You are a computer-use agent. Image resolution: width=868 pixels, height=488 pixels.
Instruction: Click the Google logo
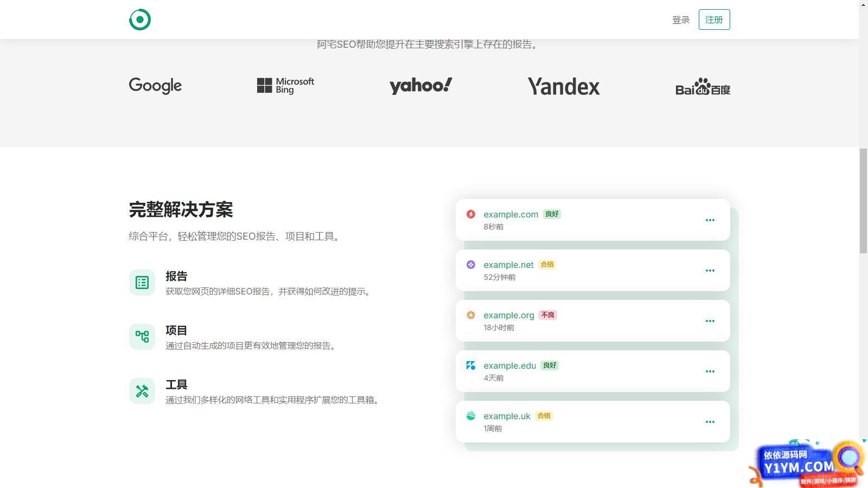click(x=155, y=86)
